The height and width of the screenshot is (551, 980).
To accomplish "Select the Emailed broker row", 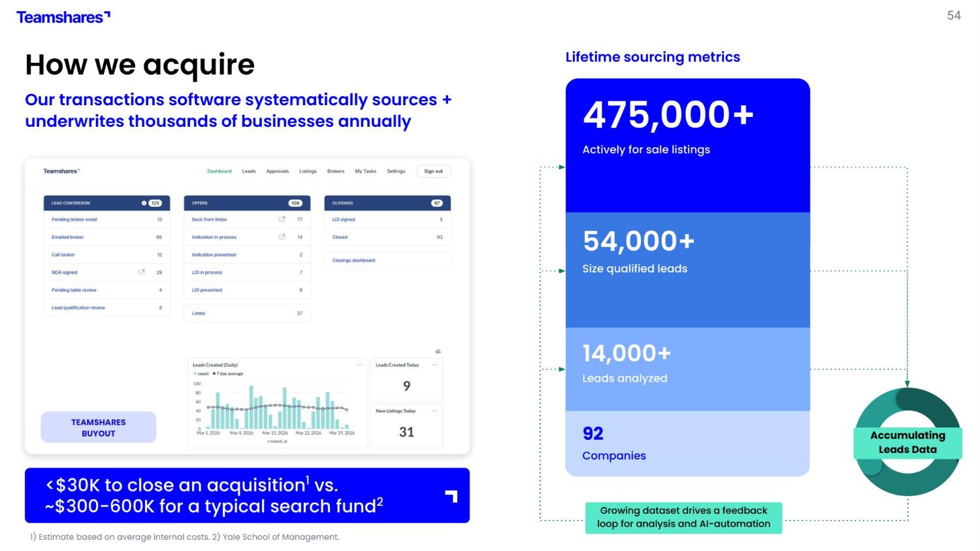I will (68, 237).
